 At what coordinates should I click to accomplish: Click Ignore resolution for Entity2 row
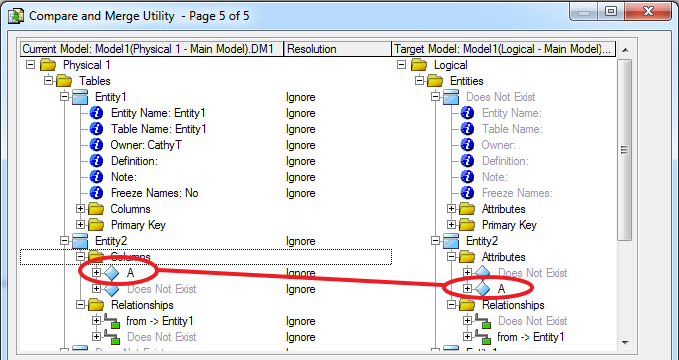point(301,241)
